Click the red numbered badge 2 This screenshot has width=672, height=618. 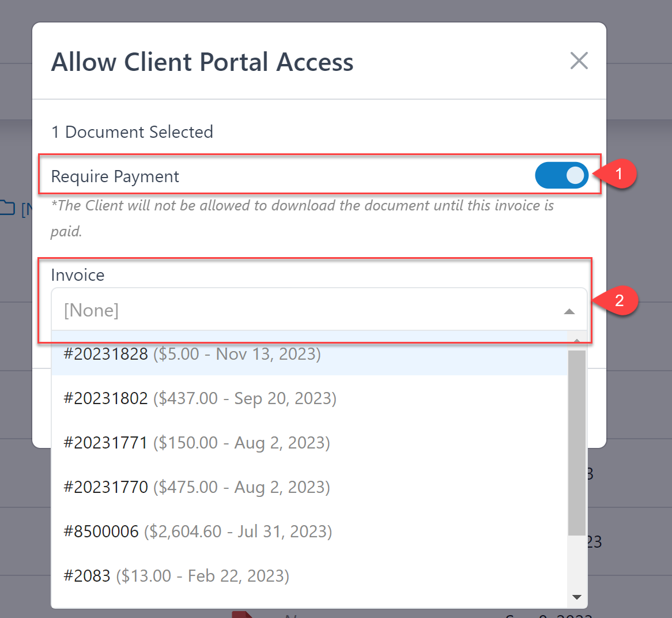click(619, 301)
